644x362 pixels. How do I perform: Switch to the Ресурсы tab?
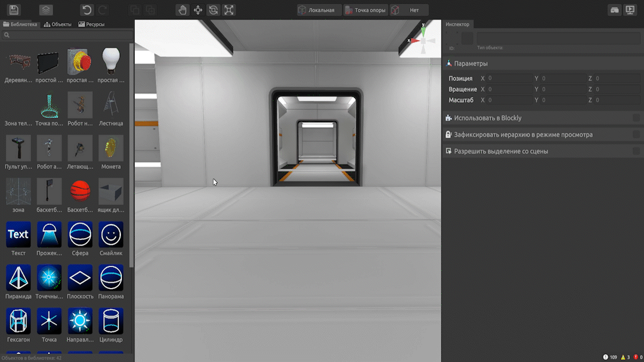(91, 24)
